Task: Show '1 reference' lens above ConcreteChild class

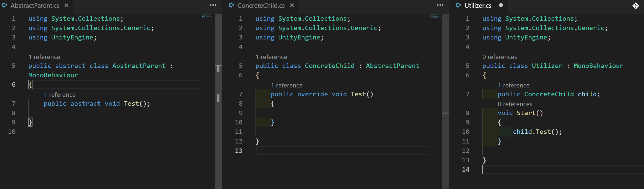Action: coord(271,57)
